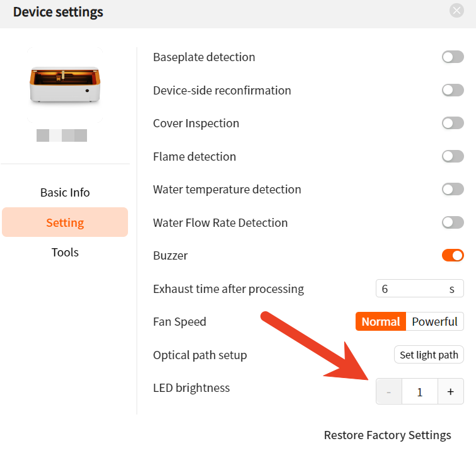Disable the Buzzer toggle
Image resolution: width=476 pixels, height=453 pixels.
point(453,255)
